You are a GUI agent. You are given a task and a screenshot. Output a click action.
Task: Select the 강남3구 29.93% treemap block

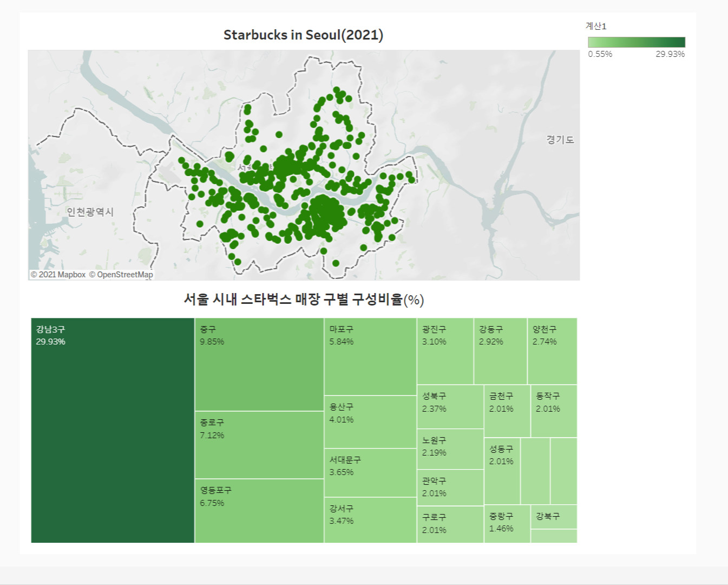pyautogui.click(x=113, y=430)
